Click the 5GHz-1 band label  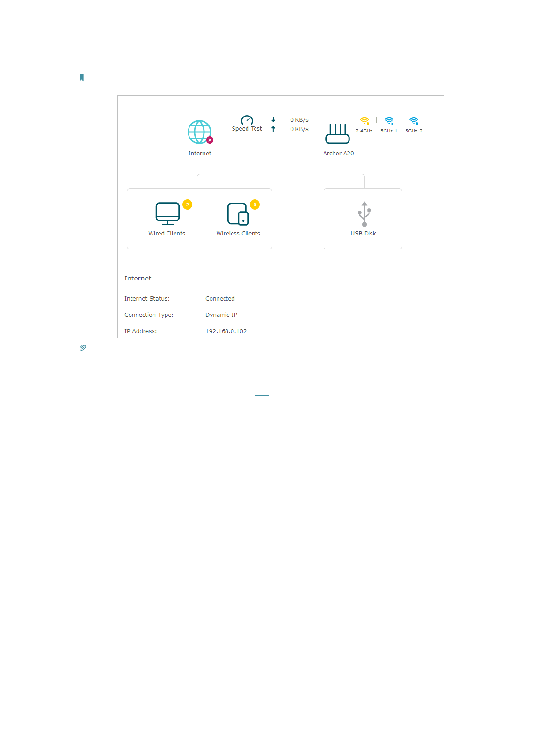tap(389, 131)
